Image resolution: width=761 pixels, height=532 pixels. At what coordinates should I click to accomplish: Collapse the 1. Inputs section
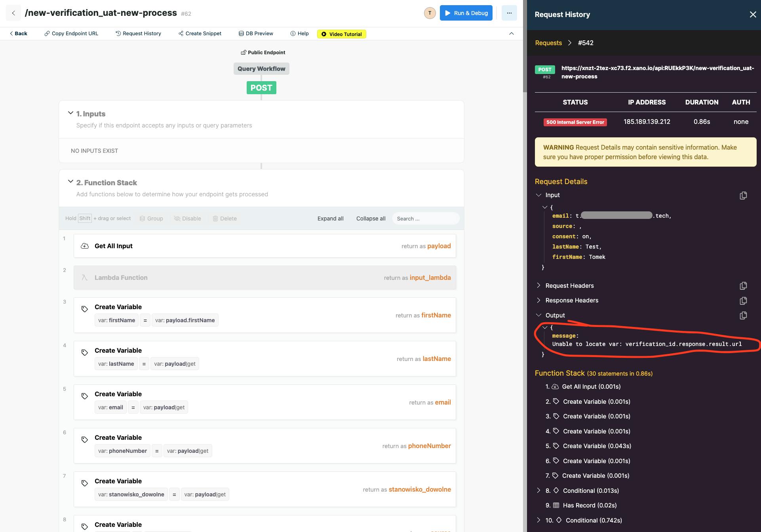70,113
